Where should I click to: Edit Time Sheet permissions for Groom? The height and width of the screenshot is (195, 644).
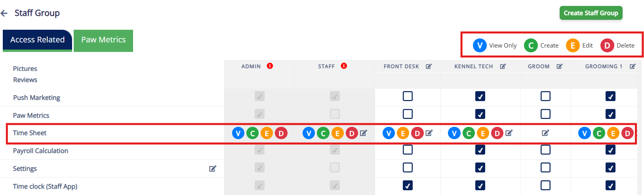click(545, 133)
